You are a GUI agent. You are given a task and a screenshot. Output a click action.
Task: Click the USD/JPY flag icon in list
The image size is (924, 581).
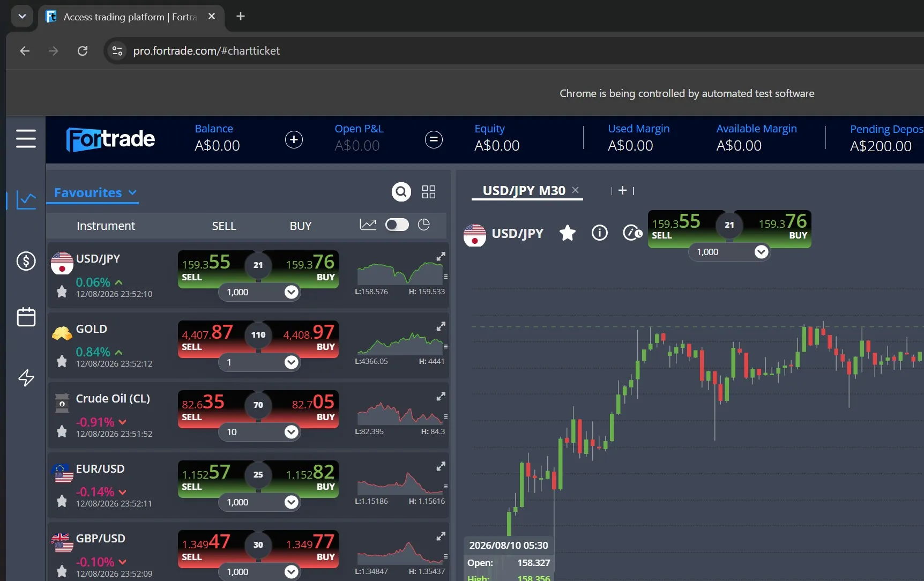click(62, 263)
